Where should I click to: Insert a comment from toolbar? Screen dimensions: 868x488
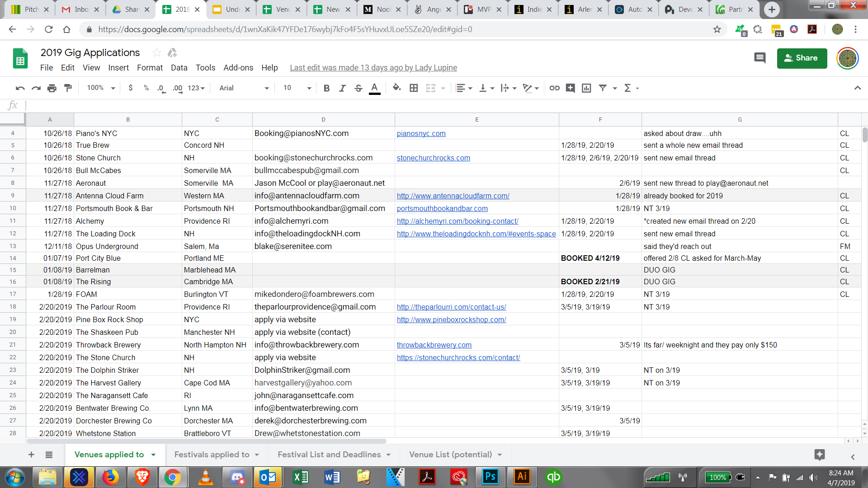(571, 88)
